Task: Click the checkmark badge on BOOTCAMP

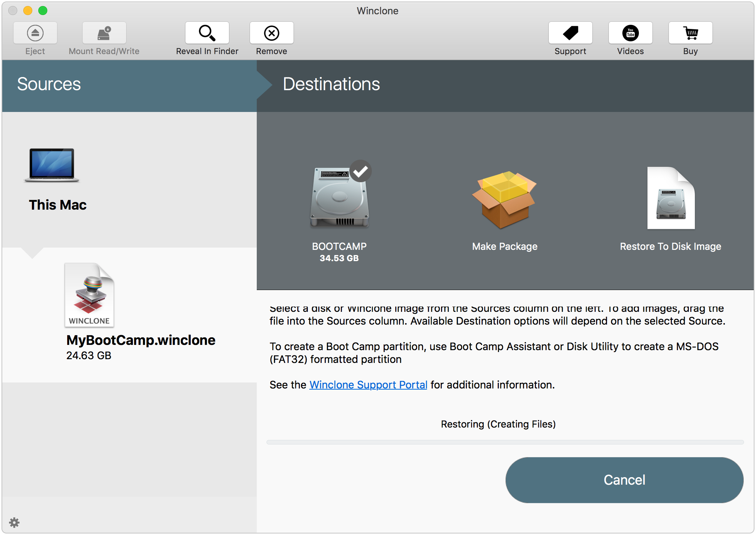Action: coord(361,171)
